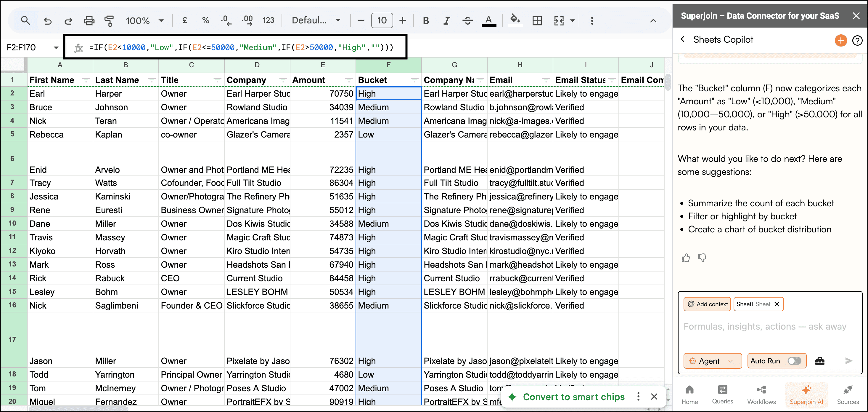Select row 10 header
The image size is (868, 412).
(x=12, y=223)
